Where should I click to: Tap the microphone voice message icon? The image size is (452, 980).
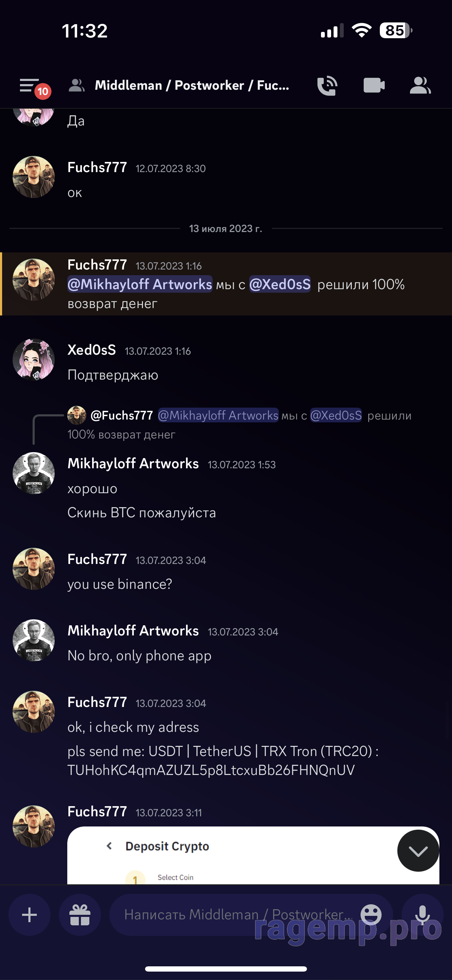(422, 915)
